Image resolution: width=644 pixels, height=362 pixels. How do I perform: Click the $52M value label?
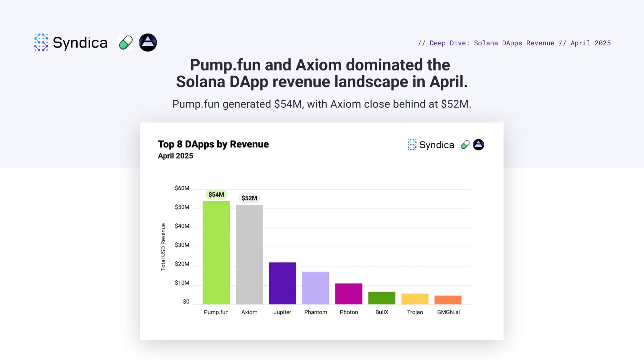(x=249, y=198)
